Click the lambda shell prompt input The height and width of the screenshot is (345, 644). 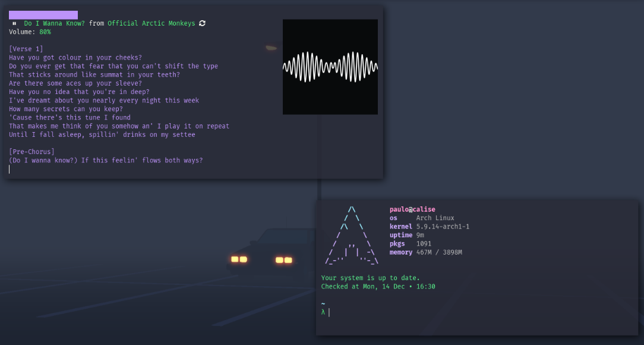pyautogui.click(x=326, y=312)
